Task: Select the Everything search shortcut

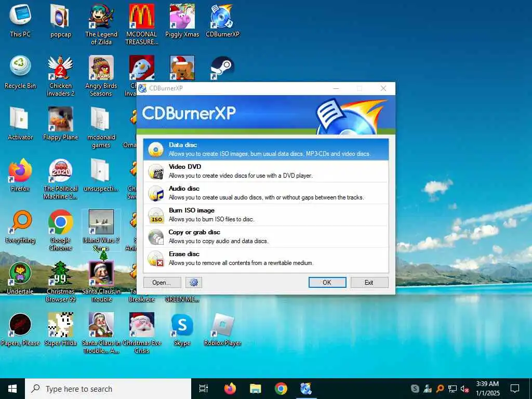Action: [x=20, y=227]
